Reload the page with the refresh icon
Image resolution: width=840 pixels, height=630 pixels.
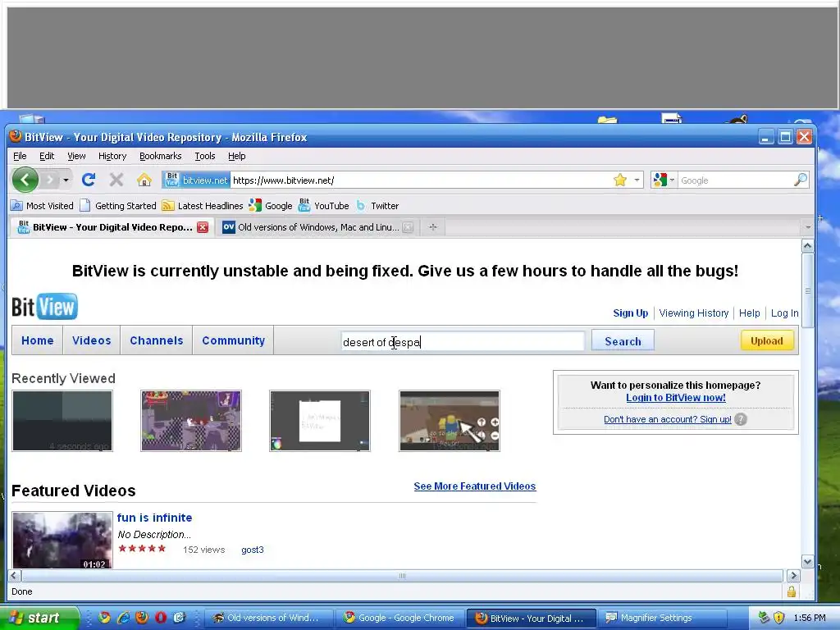89,180
